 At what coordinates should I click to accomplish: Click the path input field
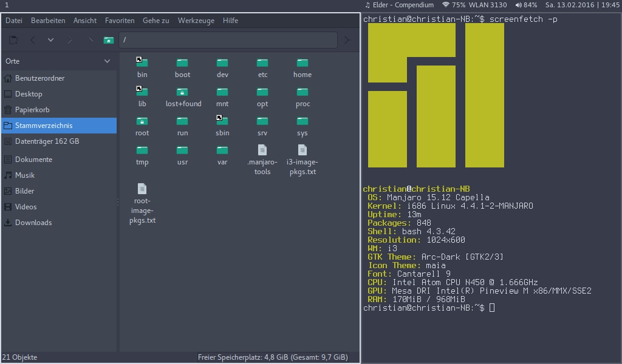(228, 40)
